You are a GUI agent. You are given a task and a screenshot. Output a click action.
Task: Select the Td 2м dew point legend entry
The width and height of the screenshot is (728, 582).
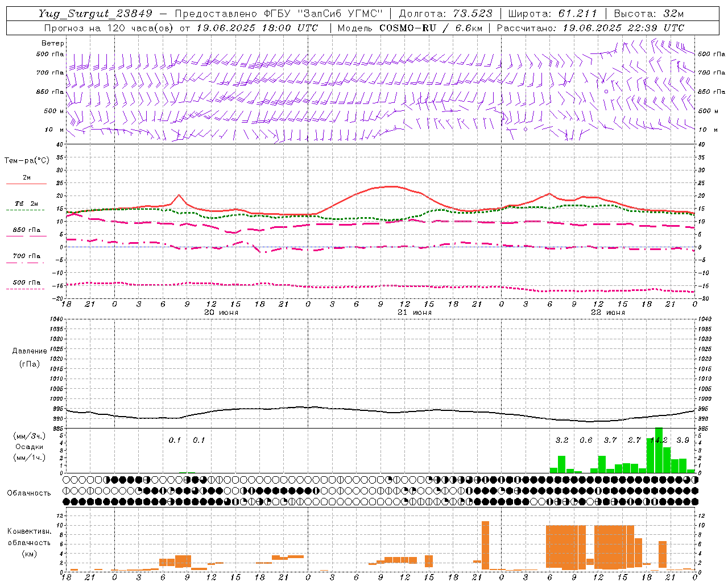(x=27, y=203)
